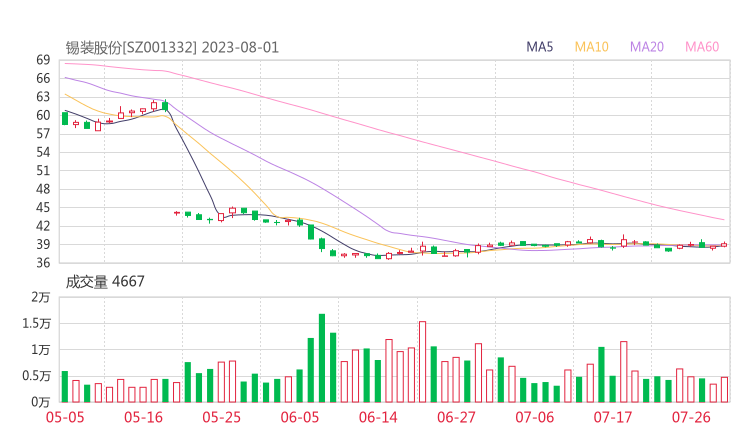This screenshot has width=740, height=440.
Task: Click the 05-05 date label
Action: 65,417
